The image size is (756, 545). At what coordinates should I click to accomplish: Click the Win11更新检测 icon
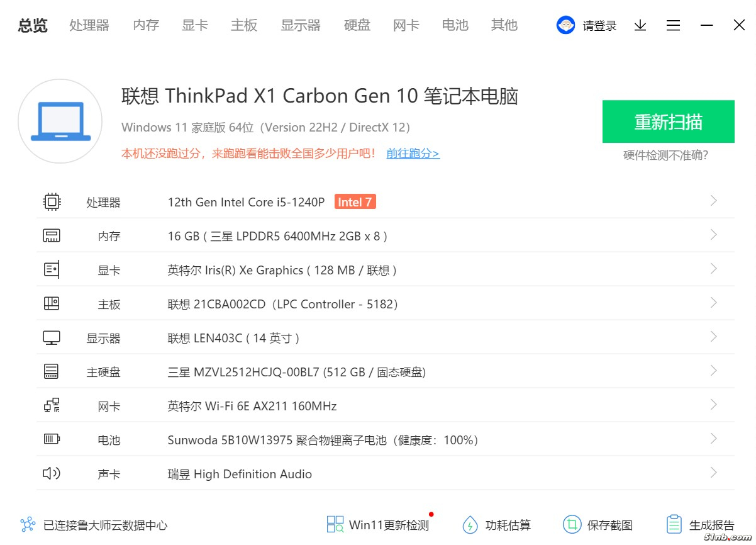pyautogui.click(x=335, y=524)
